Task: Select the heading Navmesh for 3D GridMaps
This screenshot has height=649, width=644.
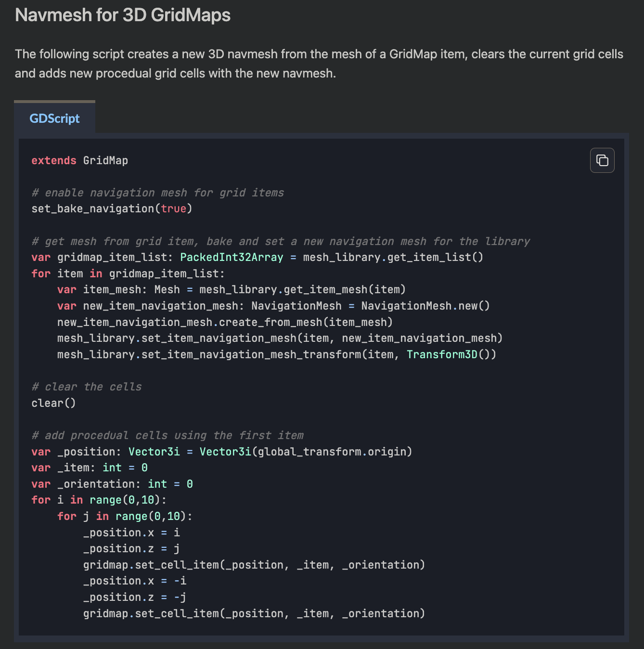Action: click(123, 15)
